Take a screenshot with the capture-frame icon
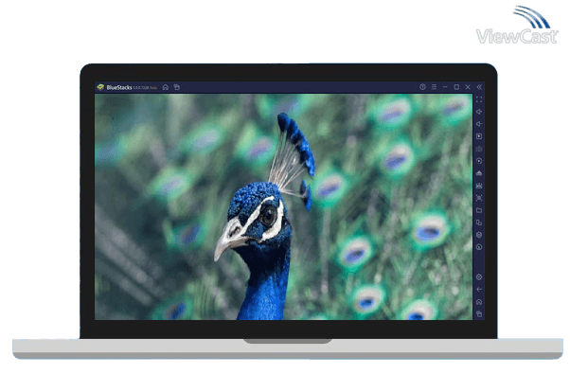This screenshot has width=570, height=392. (x=479, y=198)
